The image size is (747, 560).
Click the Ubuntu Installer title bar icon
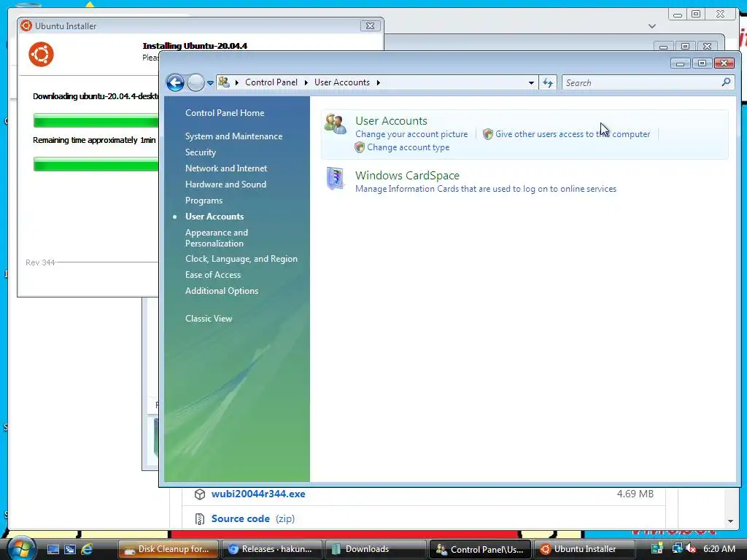(26, 26)
